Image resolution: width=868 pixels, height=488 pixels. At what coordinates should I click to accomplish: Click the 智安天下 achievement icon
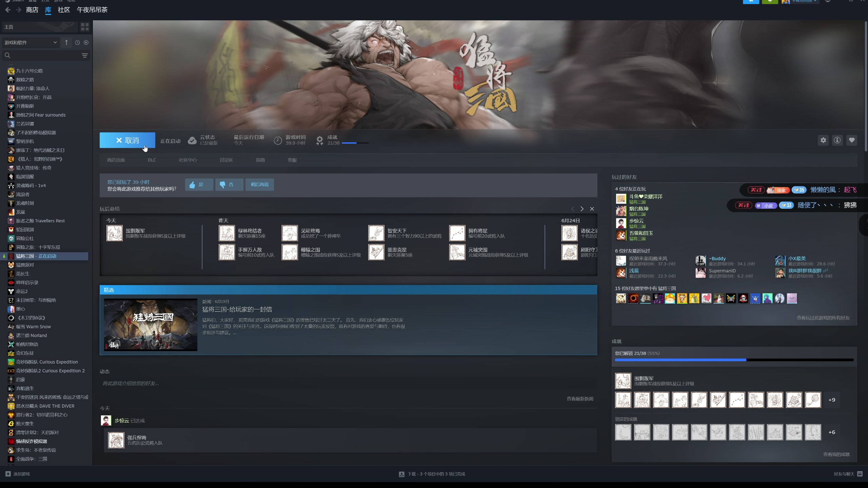[376, 233]
